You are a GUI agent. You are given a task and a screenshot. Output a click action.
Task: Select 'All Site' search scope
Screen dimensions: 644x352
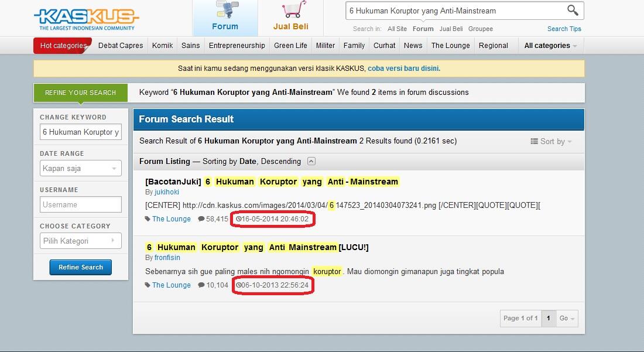[x=397, y=29]
